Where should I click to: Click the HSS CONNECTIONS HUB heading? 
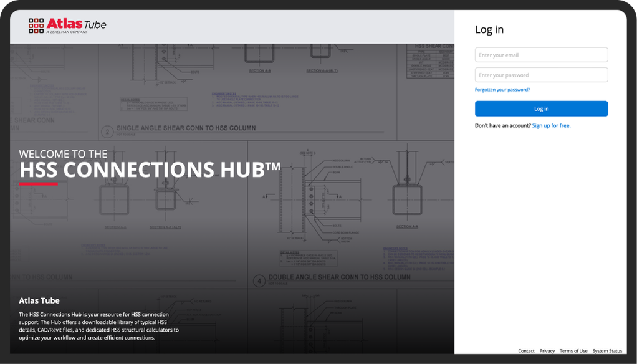[150, 170]
